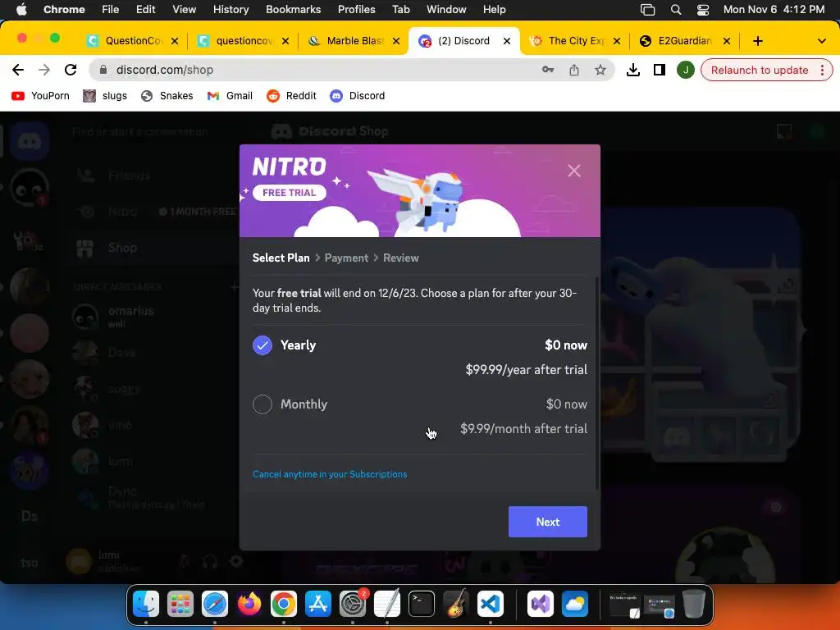Image resolution: width=840 pixels, height=630 pixels.
Task: Open the Profiles menu
Action: coord(356,9)
